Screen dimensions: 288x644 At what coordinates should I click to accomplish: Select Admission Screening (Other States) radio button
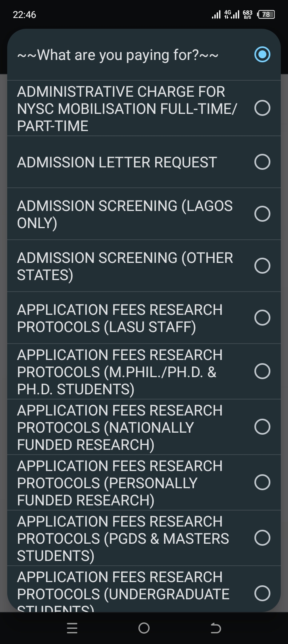tap(262, 266)
